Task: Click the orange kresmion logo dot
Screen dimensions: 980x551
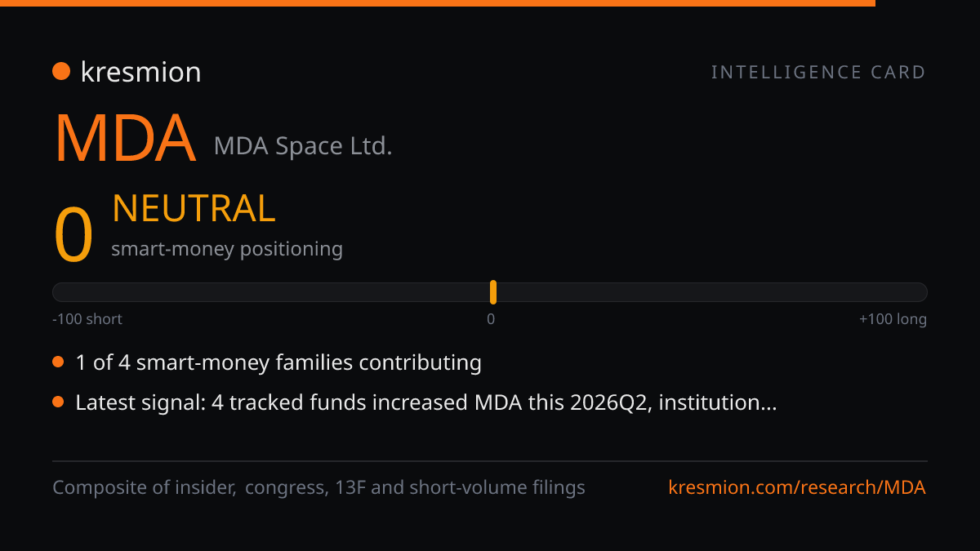Action: (x=61, y=72)
